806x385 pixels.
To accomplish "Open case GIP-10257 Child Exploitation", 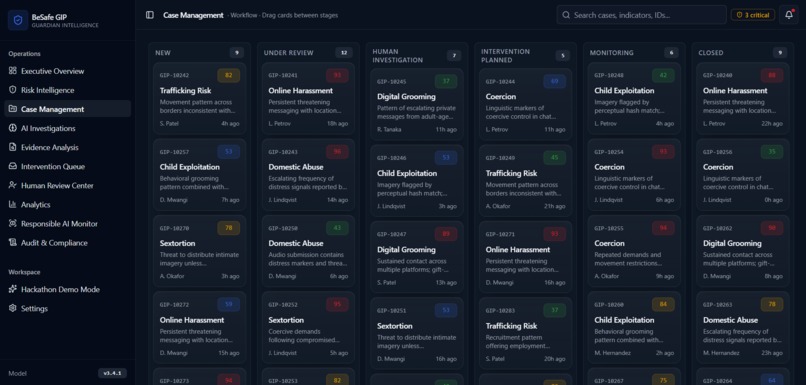I will 199,175.
